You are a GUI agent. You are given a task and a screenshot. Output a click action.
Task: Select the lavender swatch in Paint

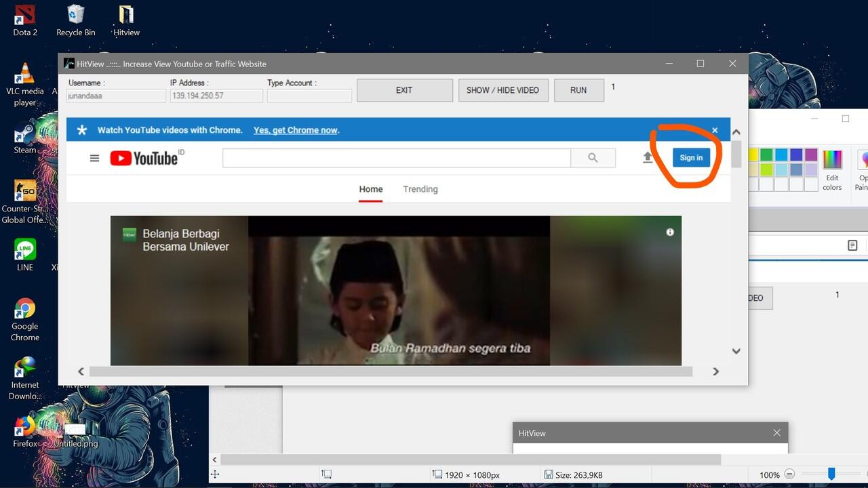(x=811, y=169)
